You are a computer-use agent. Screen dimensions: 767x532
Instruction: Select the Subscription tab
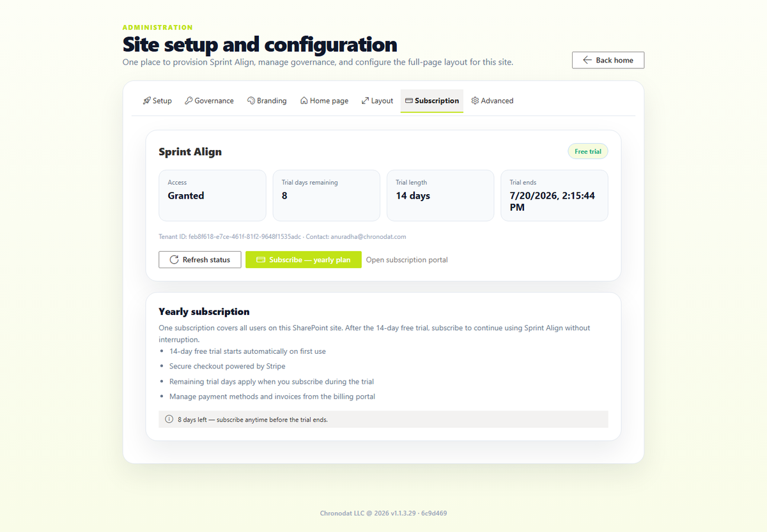coord(432,101)
